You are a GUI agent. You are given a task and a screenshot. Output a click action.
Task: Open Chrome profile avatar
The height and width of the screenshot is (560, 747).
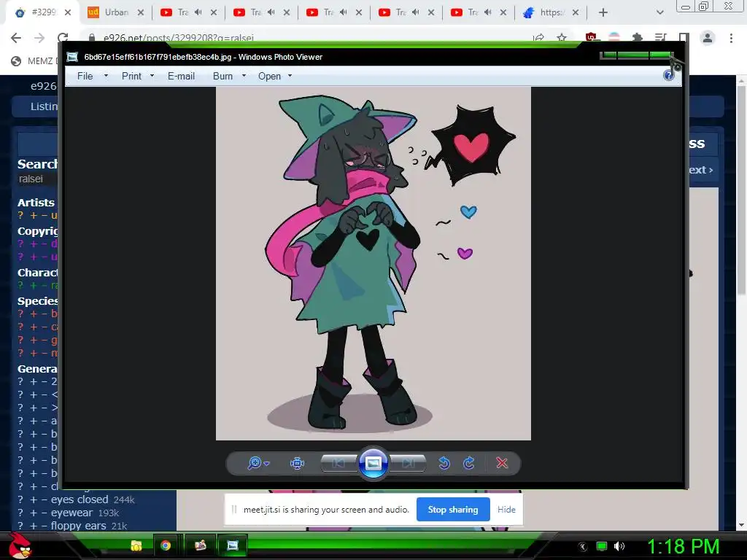click(708, 38)
